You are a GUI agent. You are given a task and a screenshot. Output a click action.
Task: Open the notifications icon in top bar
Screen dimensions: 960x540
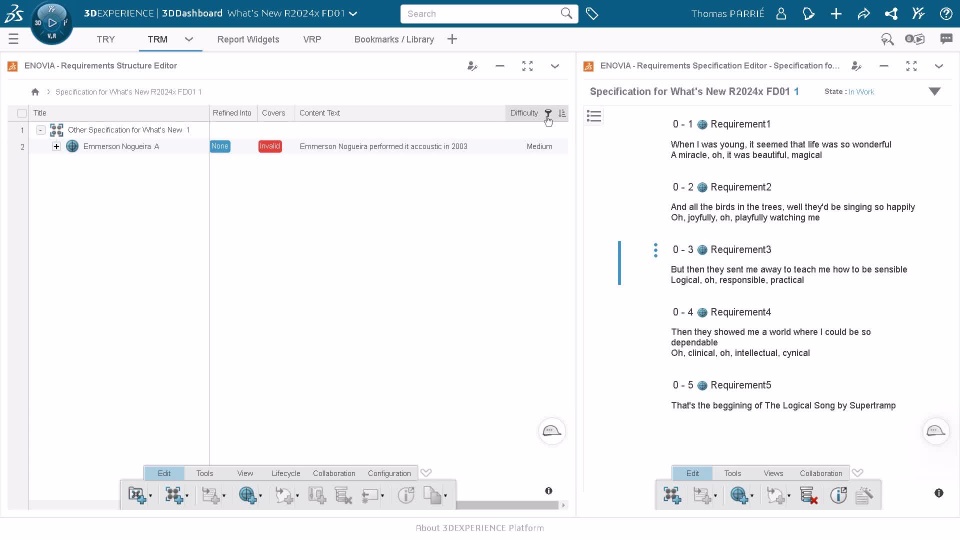[808, 13]
